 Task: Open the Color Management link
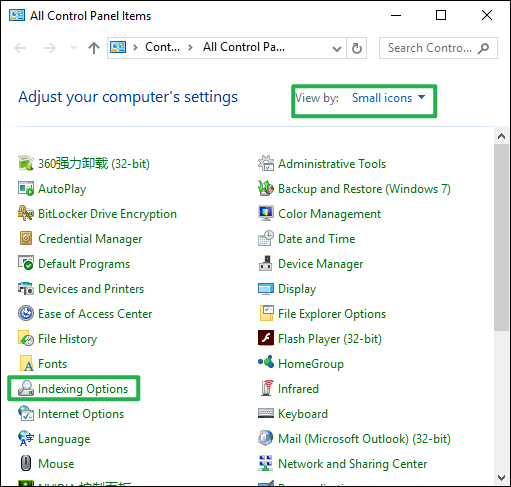(329, 214)
